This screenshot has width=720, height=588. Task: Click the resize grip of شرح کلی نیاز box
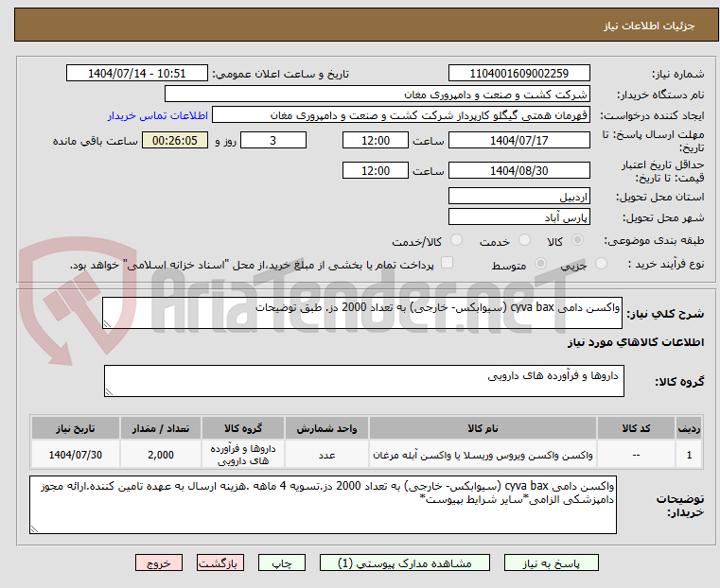coord(107,324)
